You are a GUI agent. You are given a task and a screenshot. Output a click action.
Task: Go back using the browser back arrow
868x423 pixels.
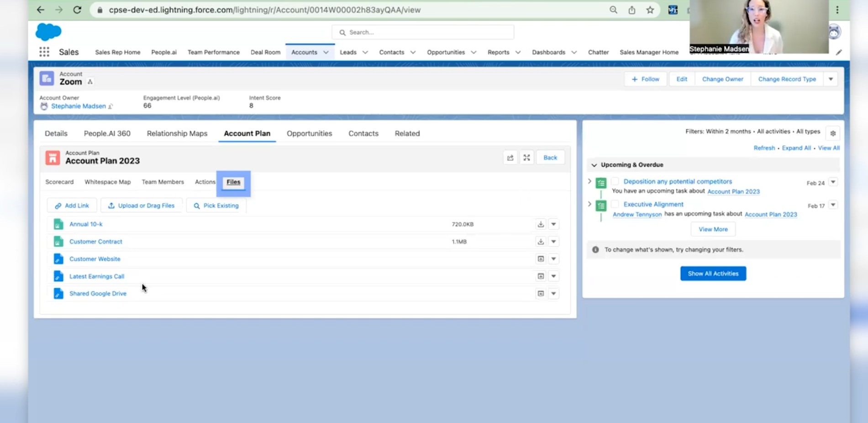point(41,10)
